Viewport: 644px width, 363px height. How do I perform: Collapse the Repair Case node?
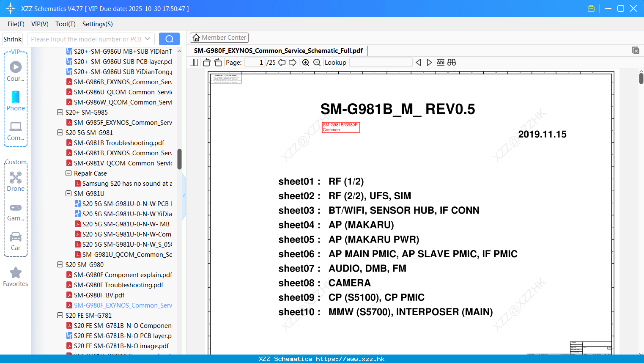point(69,173)
